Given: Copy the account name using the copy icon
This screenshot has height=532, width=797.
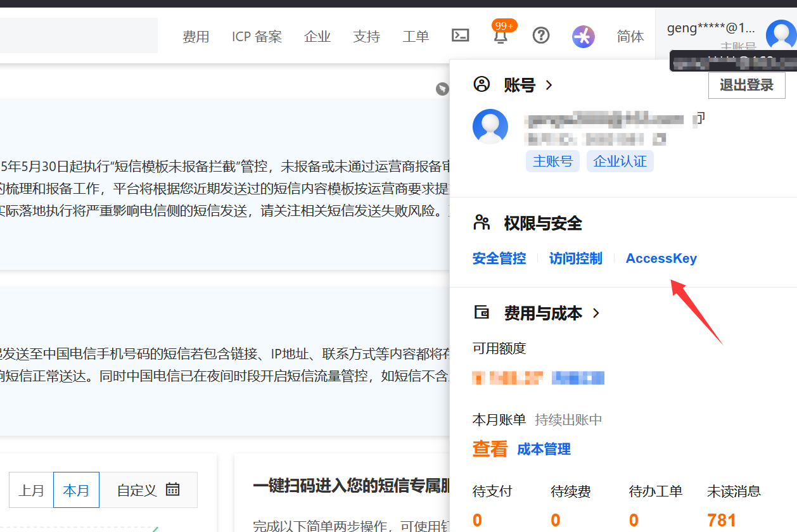Looking at the screenshot, I should (700, 118).
